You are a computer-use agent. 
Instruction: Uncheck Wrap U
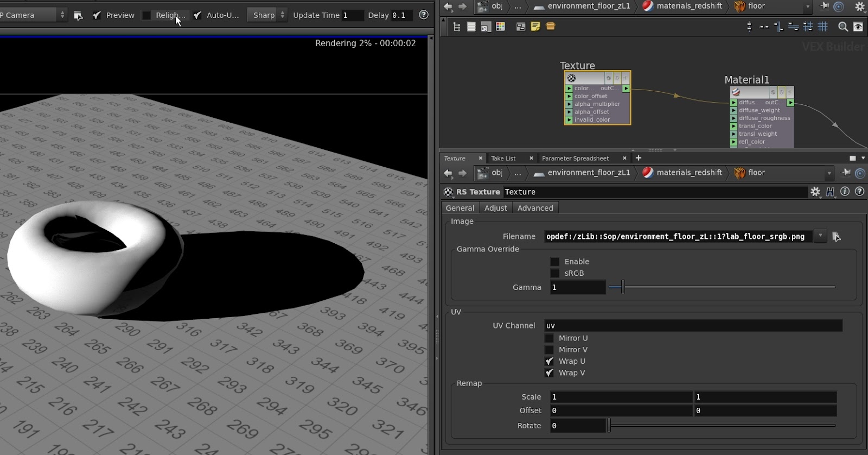[x=549, y=361]
